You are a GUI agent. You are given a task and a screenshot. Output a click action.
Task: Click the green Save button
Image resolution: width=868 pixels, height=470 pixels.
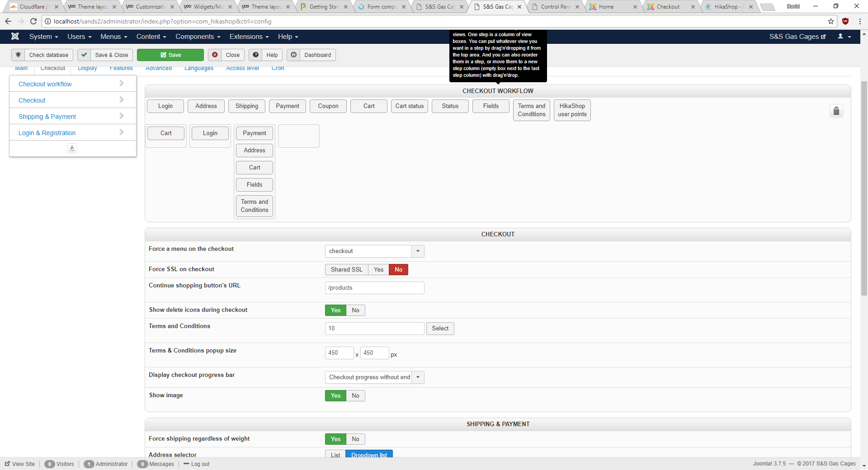coord(170,55)
